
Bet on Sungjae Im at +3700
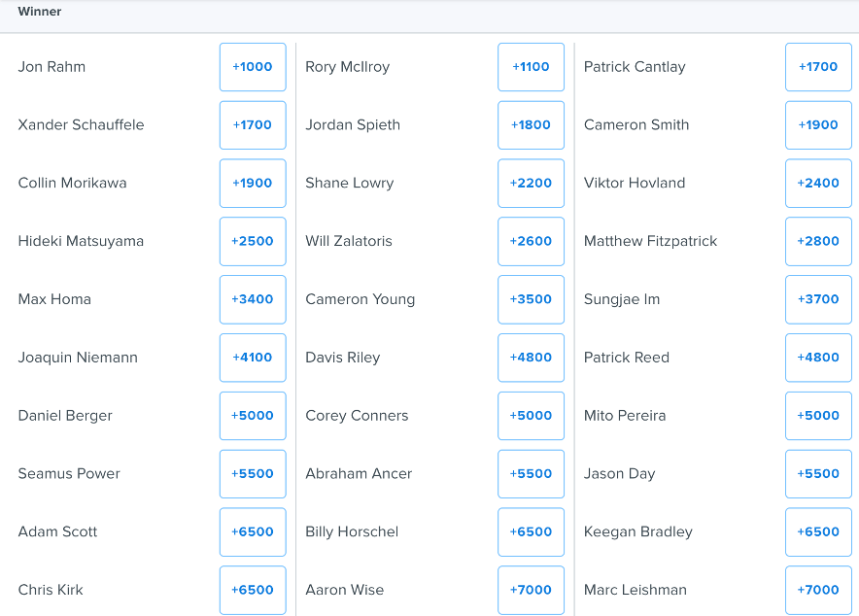point(818,299)
